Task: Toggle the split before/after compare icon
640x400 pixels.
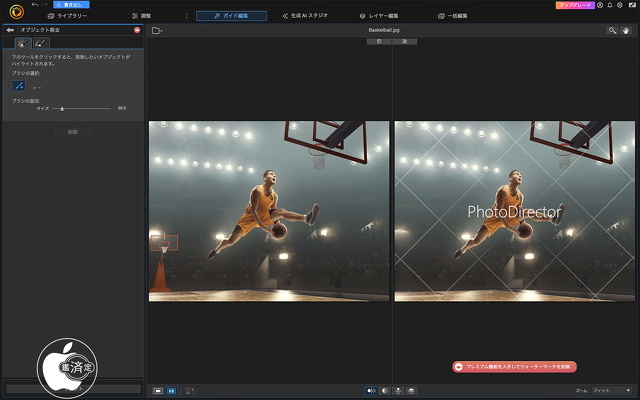Action: tap(371, 391)
